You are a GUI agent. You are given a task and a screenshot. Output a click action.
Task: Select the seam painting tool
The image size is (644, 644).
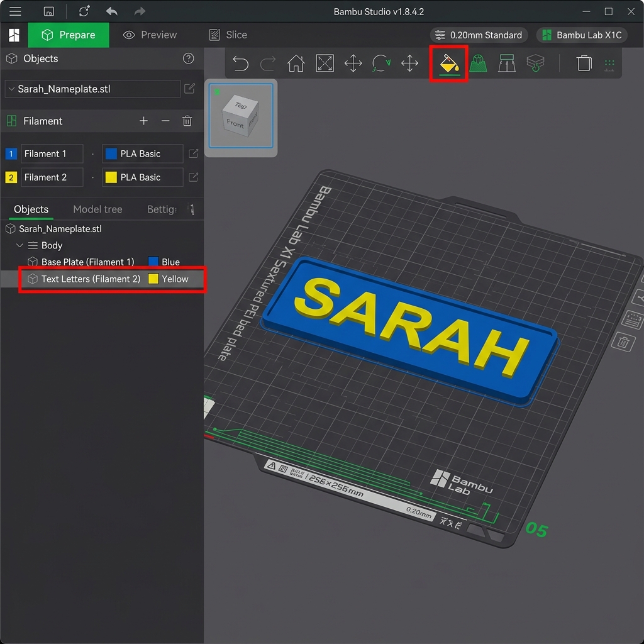[x=506, y=64]
